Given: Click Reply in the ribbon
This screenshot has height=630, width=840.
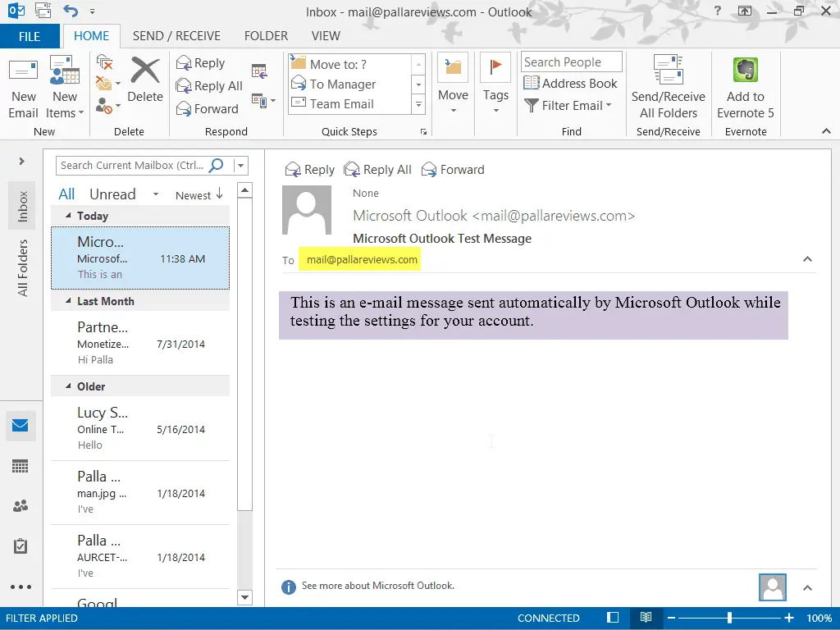Looking at the screenshot, I should click(201, 63).
